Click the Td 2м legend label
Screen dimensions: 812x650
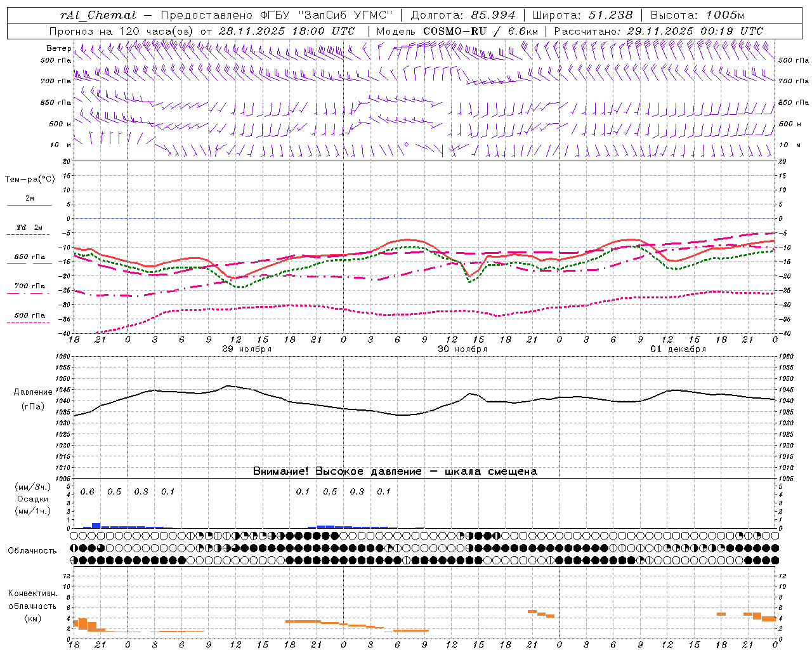(x=30, y=227)
